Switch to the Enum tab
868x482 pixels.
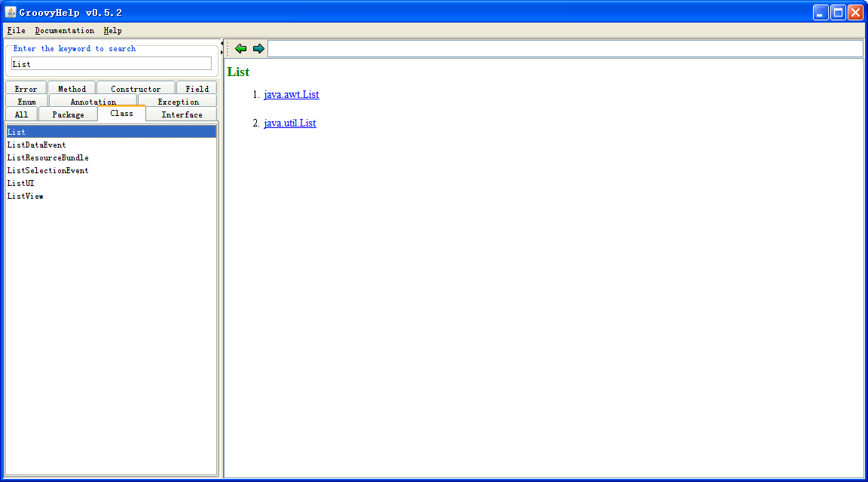26,102
